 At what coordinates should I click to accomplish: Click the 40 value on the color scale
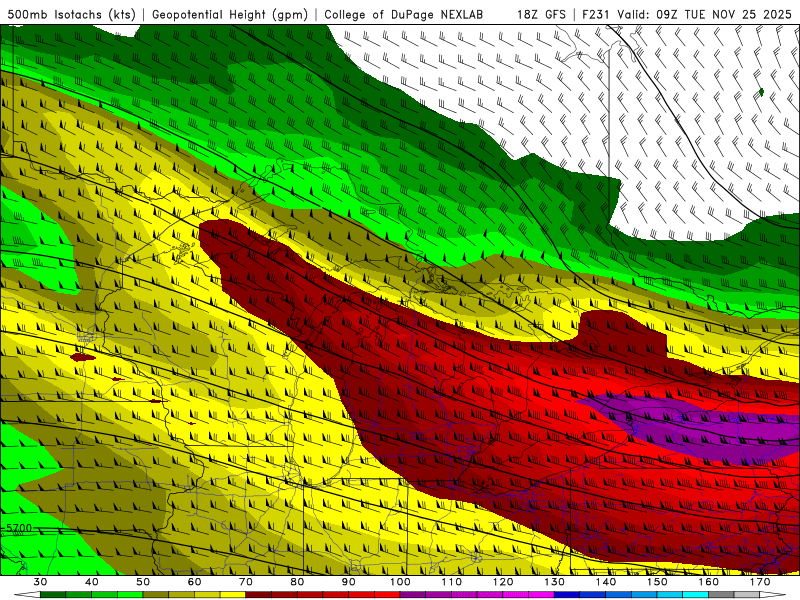pos(91,582)
